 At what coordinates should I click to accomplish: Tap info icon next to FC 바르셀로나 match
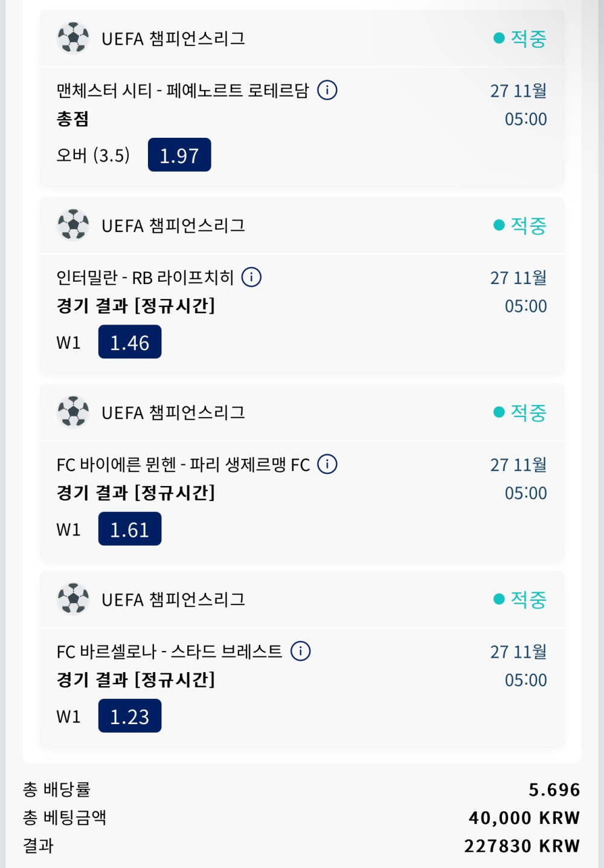pos(301,651)
